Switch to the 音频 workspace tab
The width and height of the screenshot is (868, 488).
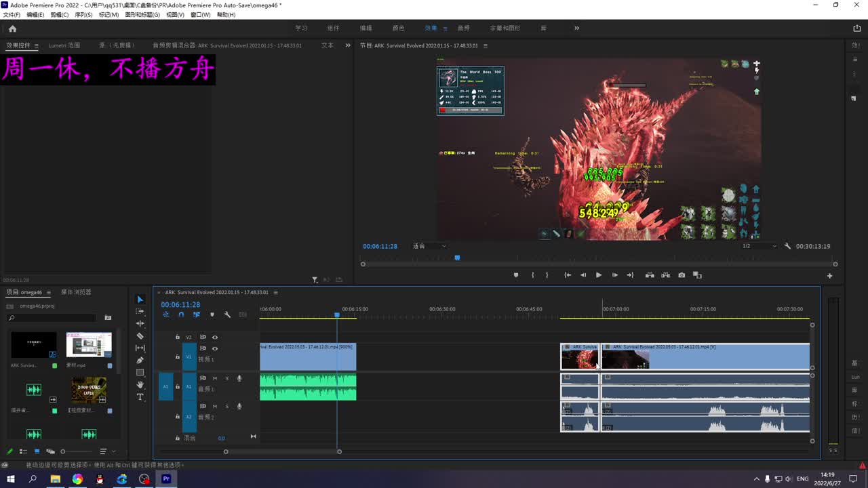[x=463, y=28]
